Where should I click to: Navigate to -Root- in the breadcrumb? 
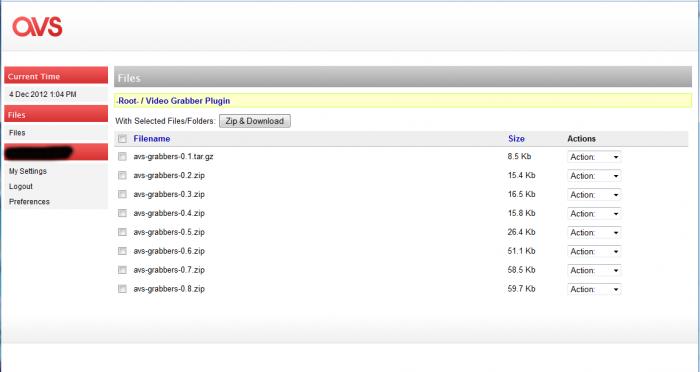(128, 101)
